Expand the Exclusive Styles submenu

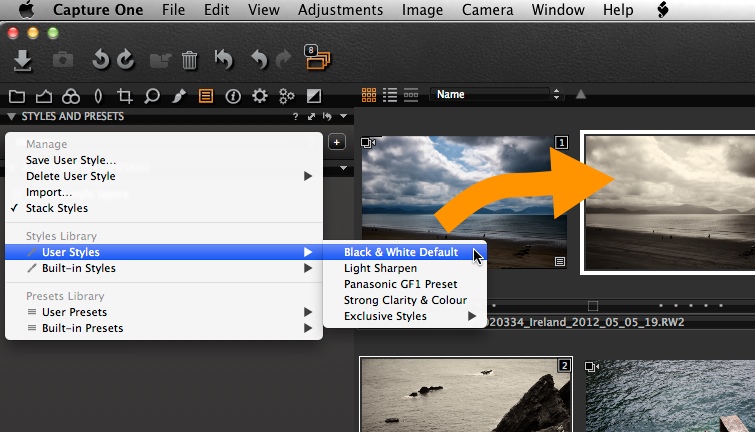pyautogui.click(x=472, y=316)
